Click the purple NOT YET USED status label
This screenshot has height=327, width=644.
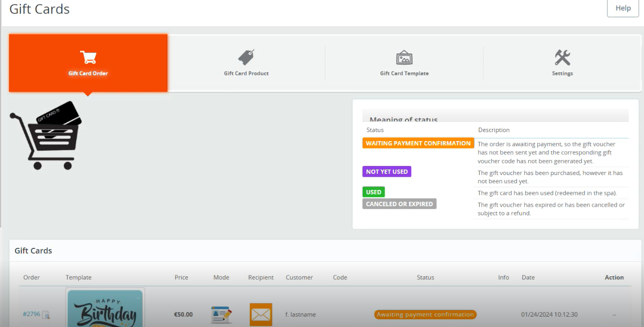tap(386, 172)
